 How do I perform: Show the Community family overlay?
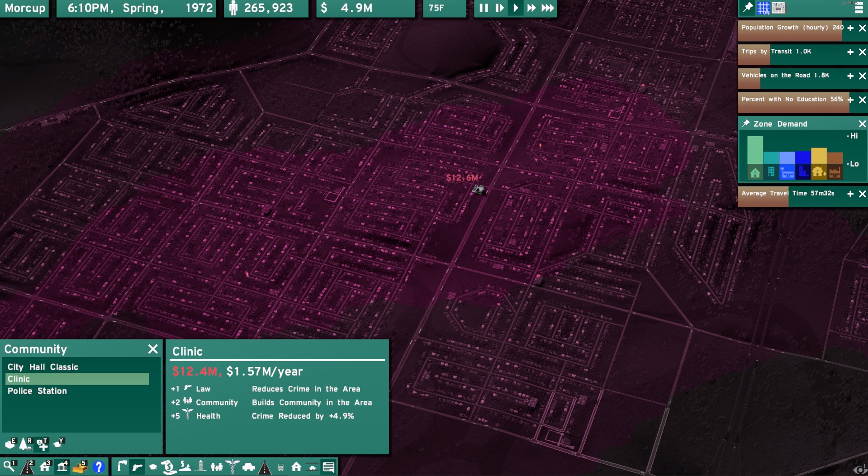click(x=217, y=466)
